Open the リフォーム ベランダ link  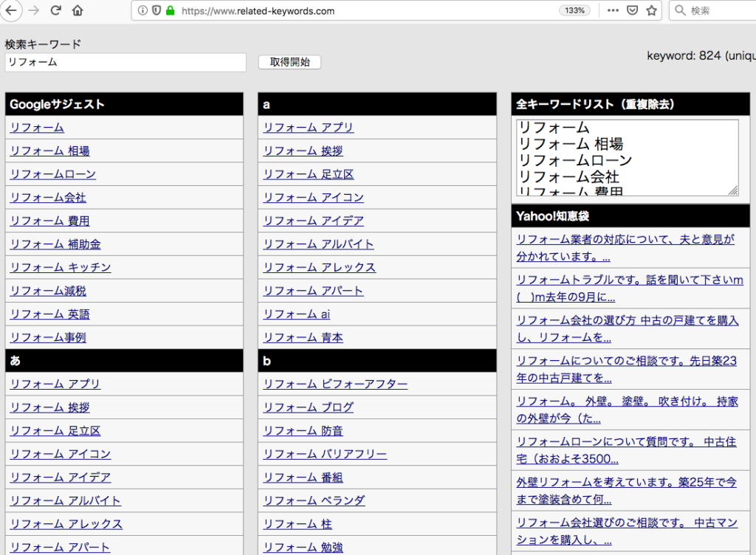tap(315, 500)
